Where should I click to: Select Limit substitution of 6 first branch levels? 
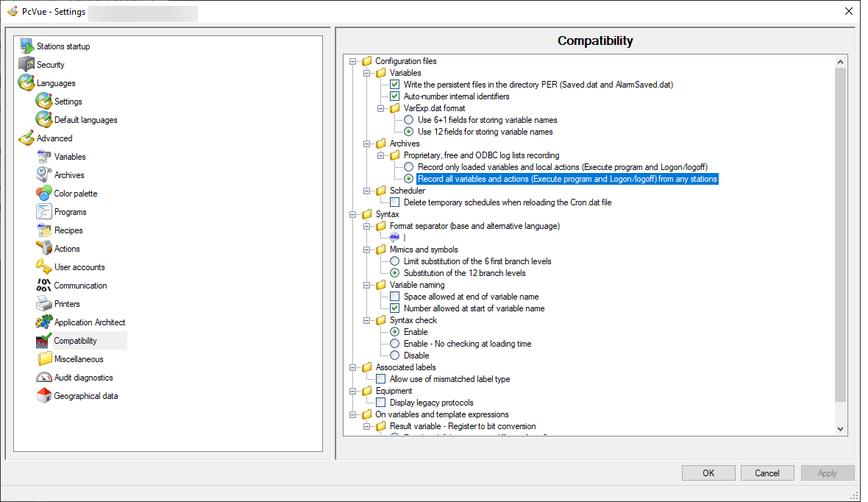[395, 261]
